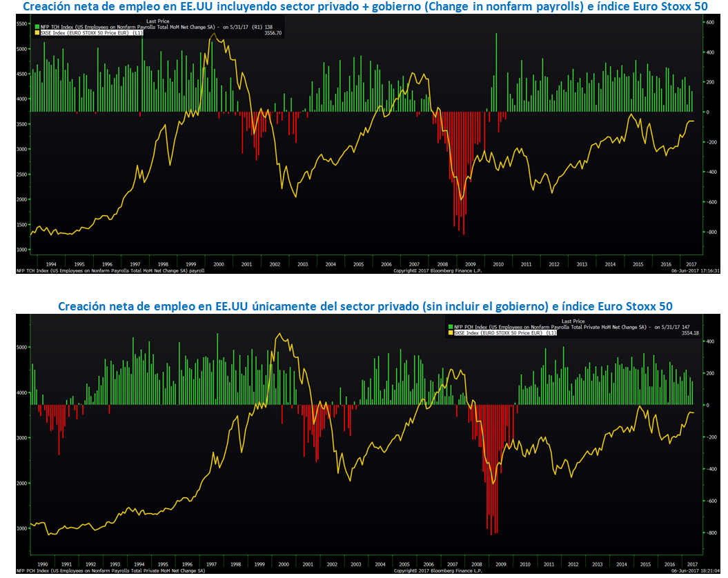728x578 pixels.
Task: Click the footer caption ending in 'SA) payroll'
Action: point(110,270)
